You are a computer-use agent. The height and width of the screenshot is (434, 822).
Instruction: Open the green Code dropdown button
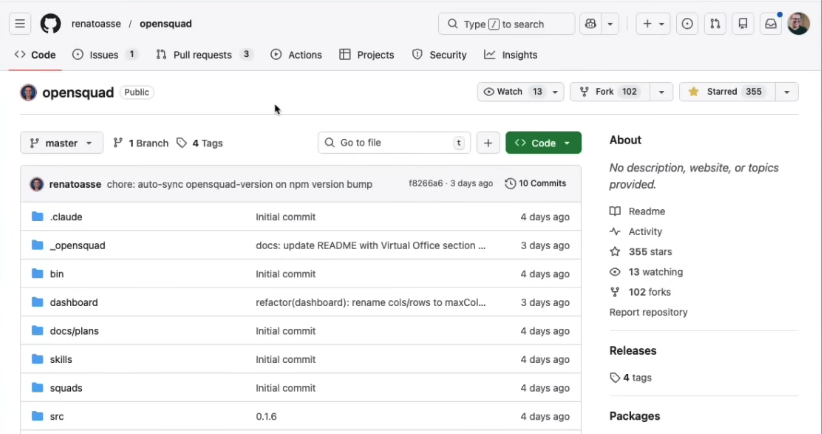pos(543,143)
